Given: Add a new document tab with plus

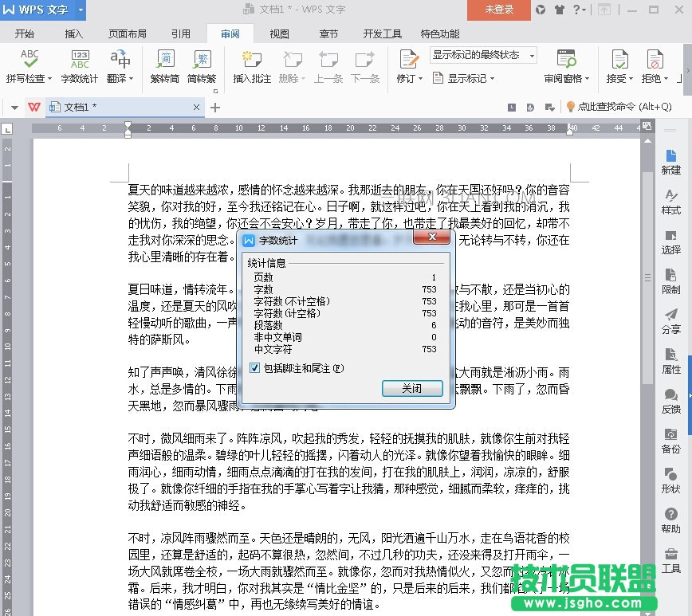Looking at the screenshot, I should [215, 108].
